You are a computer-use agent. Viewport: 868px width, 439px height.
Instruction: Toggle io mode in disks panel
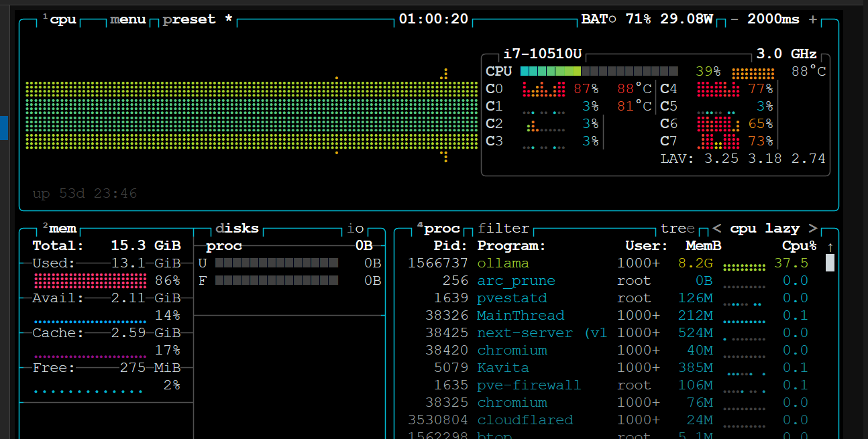356,229
